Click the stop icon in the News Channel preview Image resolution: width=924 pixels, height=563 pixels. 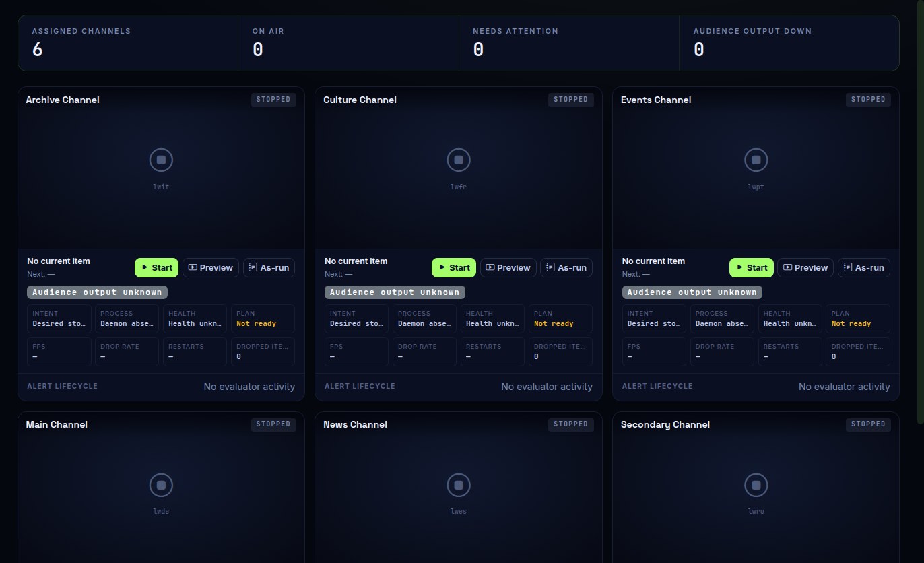[x=459, y=485]
